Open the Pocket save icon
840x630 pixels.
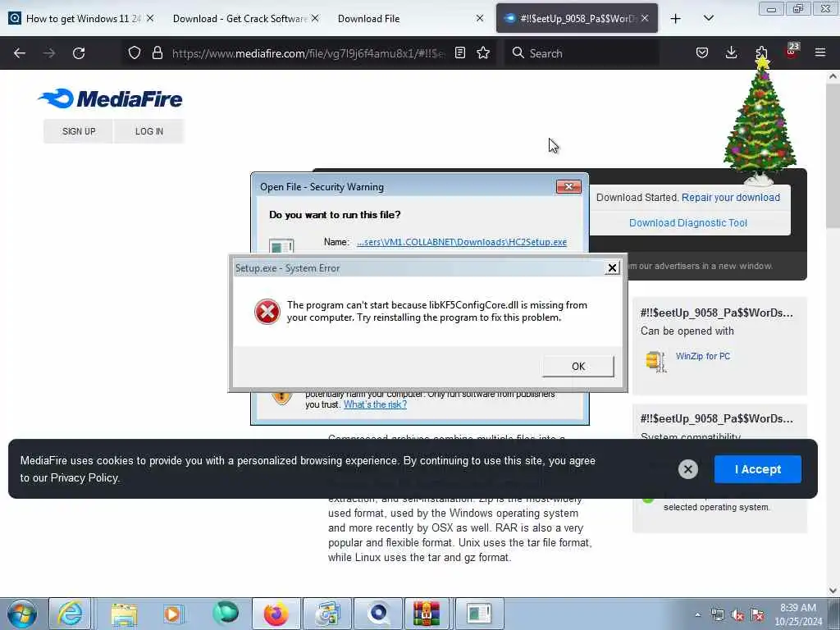[702, 52]
